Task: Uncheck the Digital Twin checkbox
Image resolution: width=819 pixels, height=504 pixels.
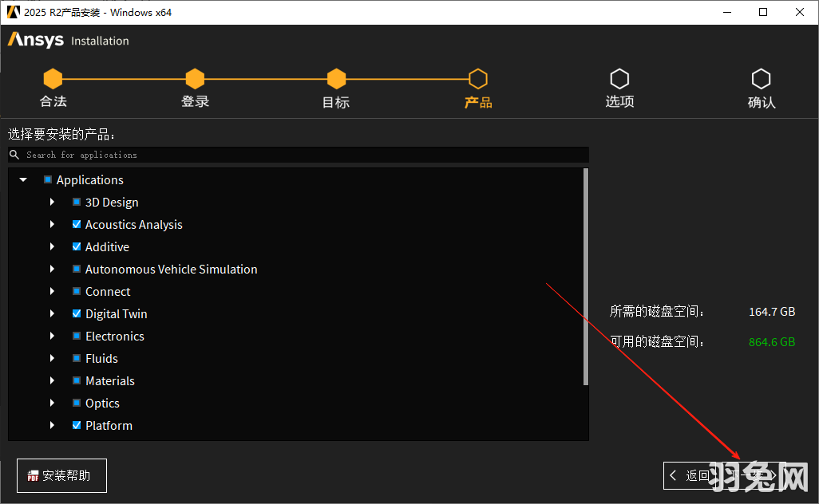Action: (x=77, y=313)
